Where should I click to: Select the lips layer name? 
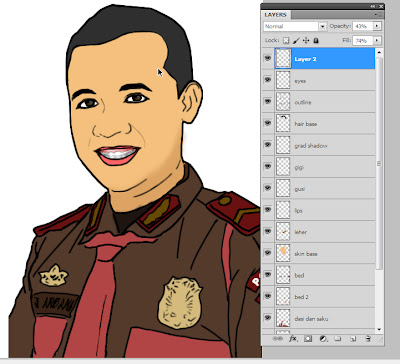pos(298,211)
